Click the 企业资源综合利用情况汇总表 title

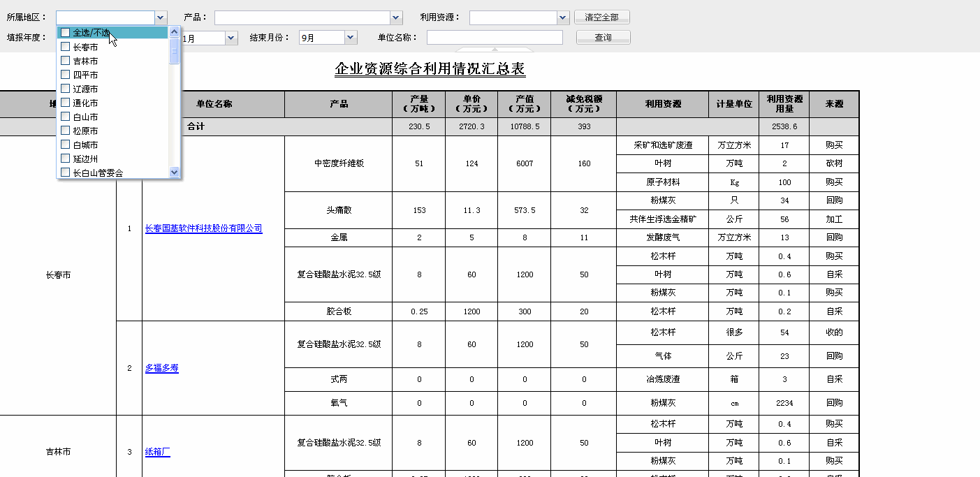(x=430, y=69)
